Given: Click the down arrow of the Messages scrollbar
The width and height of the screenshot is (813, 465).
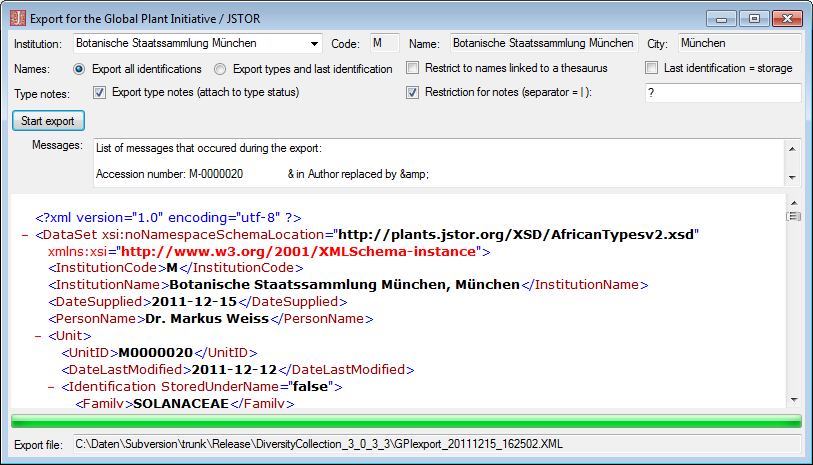Looking at the screenshot, I should 792,177.
